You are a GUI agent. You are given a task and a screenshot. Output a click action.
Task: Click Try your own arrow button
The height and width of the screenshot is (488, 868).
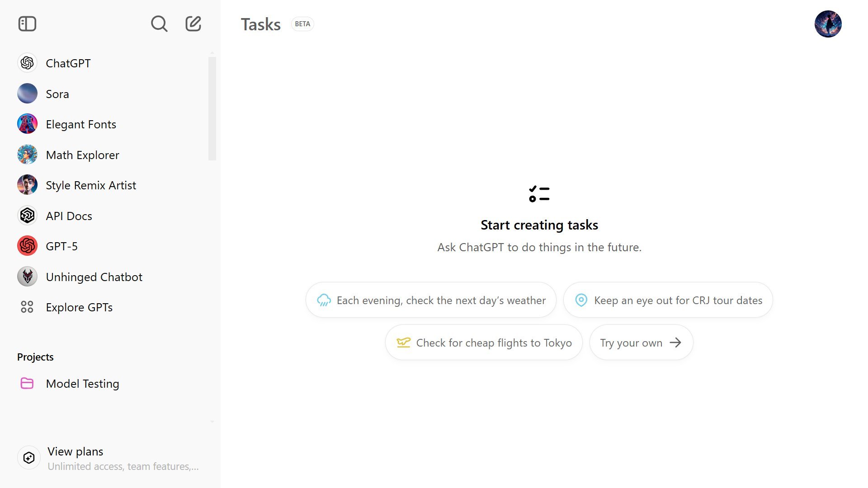641,343
